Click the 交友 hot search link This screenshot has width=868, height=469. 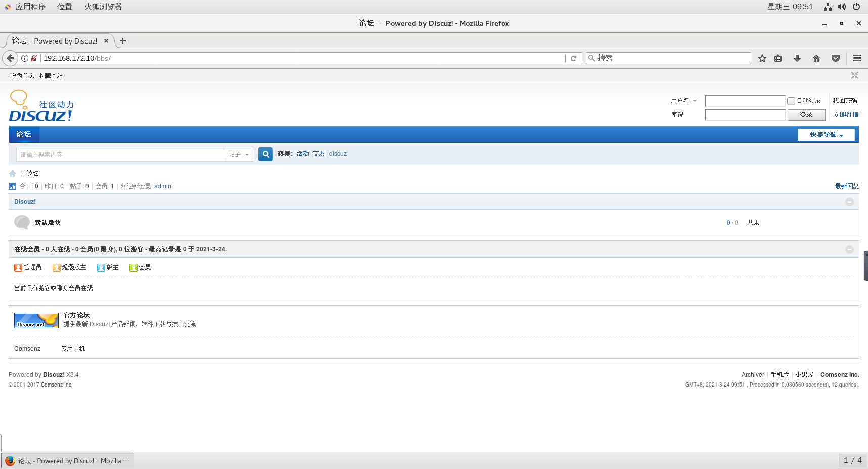pos(319,154)
